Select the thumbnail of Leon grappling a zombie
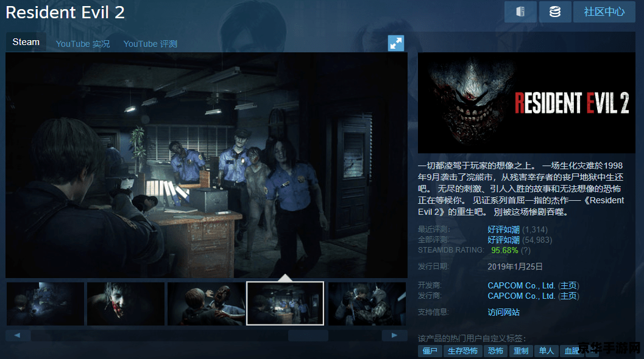 (x=367, y=304)
